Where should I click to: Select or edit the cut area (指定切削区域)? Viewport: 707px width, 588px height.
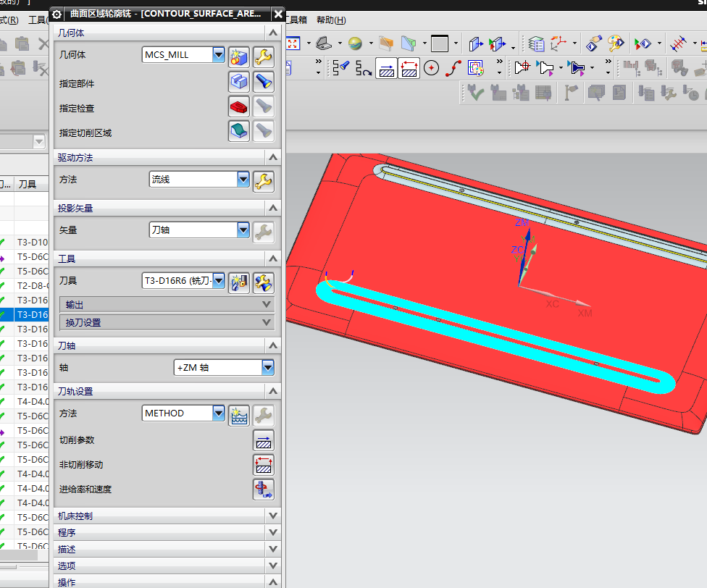point(239,132)
